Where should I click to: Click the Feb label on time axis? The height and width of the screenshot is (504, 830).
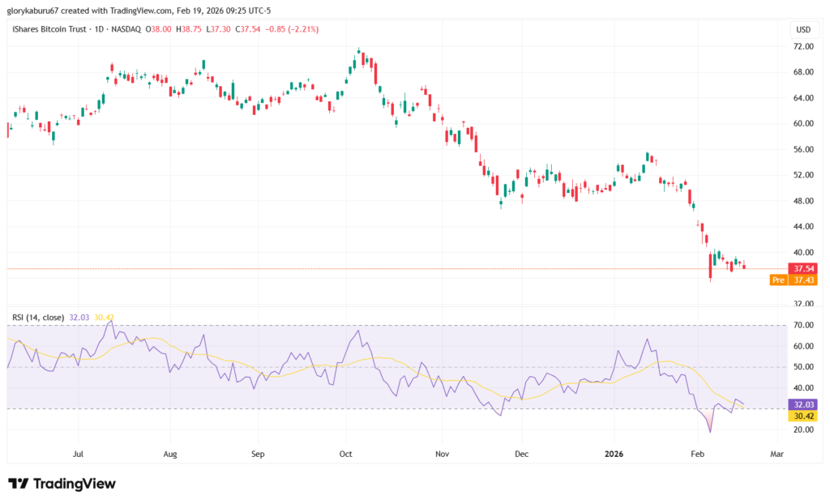pyautogui.click(x=698, y=454)
